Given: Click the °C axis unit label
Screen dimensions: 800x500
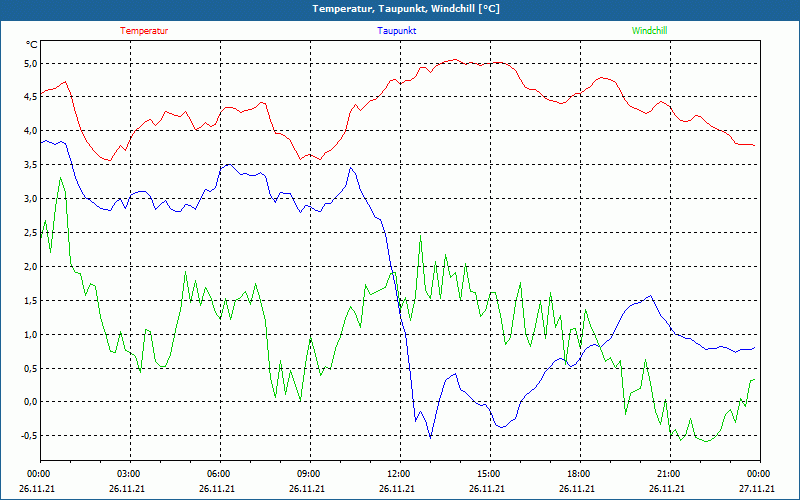Looking at the screenshot, I should tap(31, 45).
